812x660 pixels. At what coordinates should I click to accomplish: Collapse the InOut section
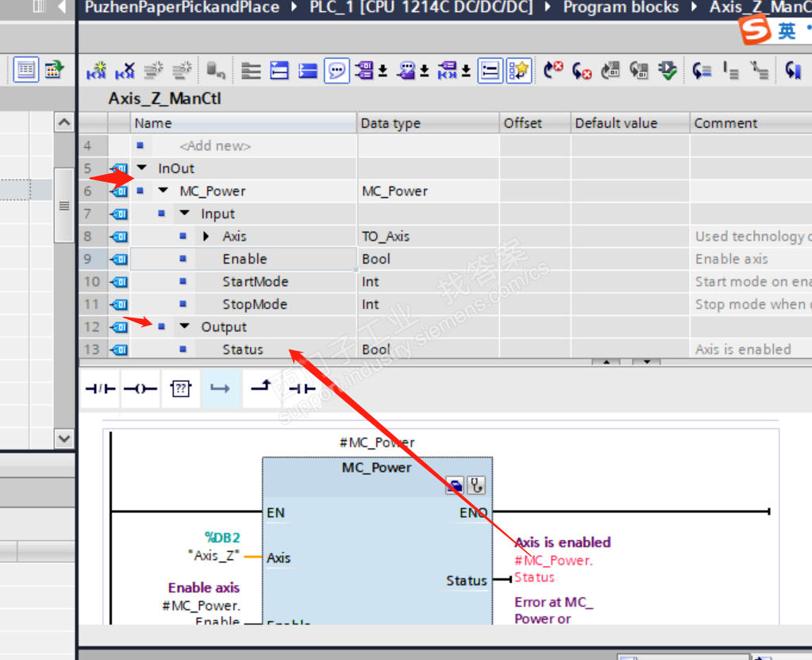pyautogui.click(x=142, y=168)
